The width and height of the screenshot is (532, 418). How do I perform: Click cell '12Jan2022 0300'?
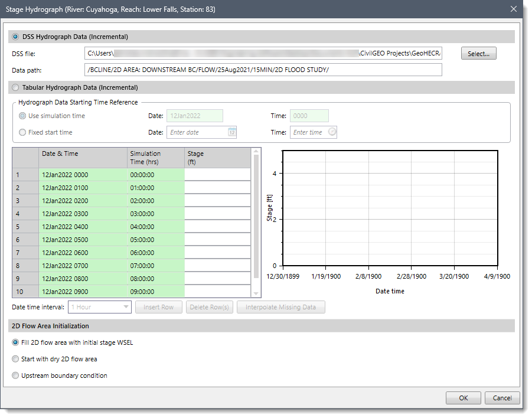coord(83,214)
